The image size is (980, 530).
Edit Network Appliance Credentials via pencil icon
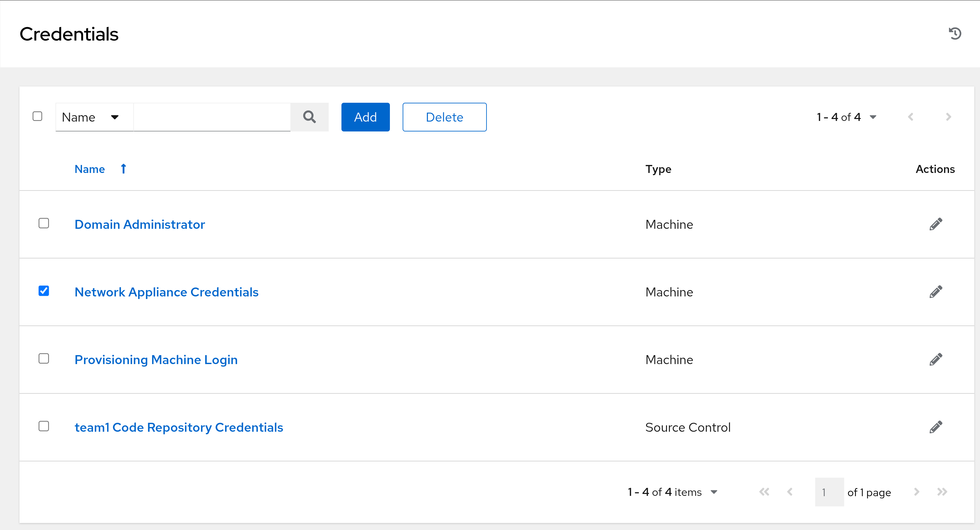click(936, 292)
